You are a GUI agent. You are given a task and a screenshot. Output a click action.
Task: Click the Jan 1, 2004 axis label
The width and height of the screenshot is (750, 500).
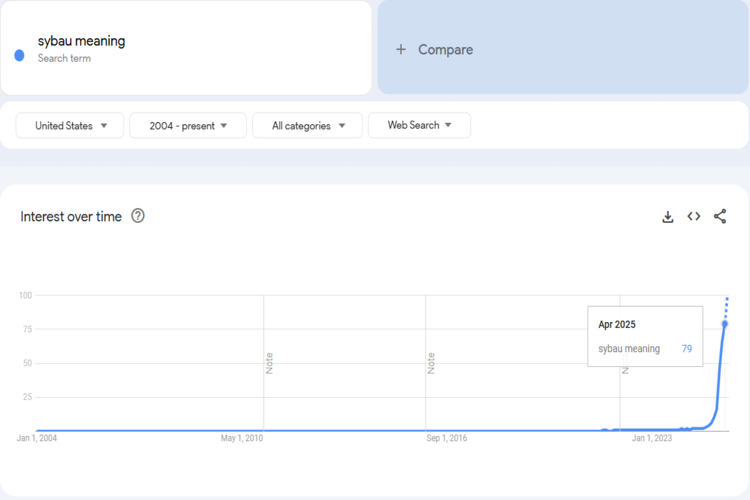pos(37,438)
